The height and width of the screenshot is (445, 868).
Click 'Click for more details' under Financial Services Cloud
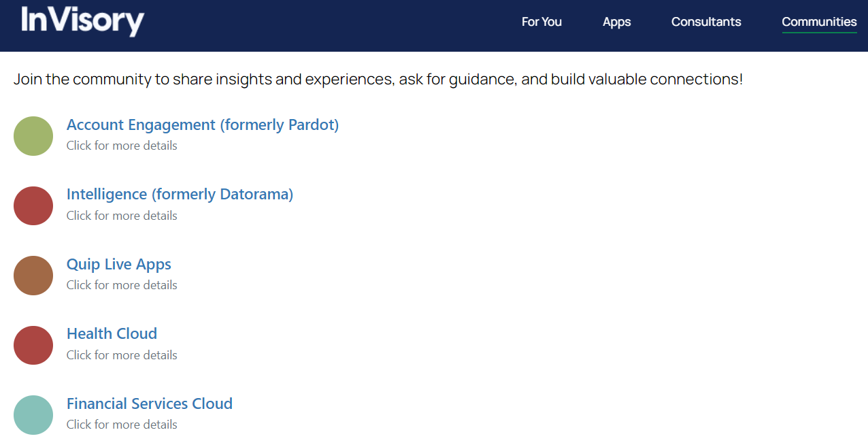122,425
